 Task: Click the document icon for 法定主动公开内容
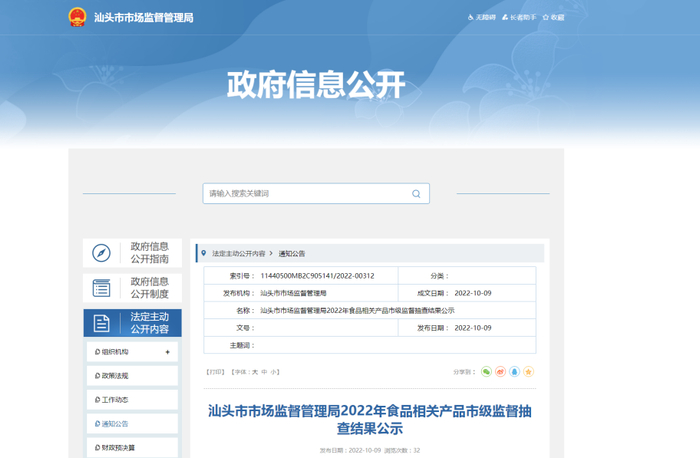[101, 323]
